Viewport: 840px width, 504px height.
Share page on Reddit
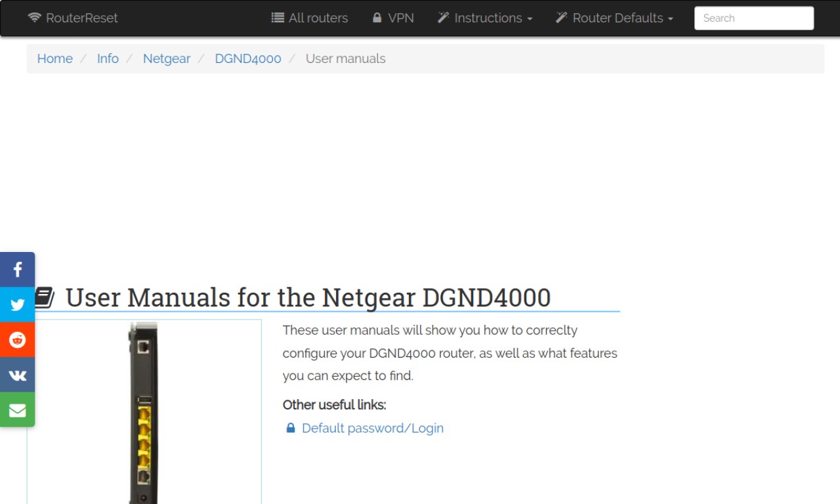18,340
